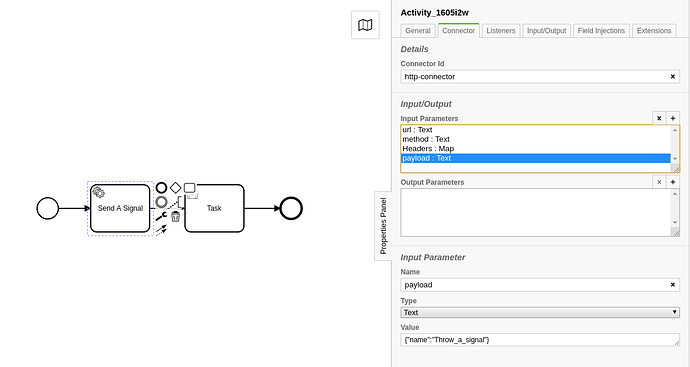Add input parameter with plus button
The height and width of the screenshot is (367, 690).
coord(673,118)
